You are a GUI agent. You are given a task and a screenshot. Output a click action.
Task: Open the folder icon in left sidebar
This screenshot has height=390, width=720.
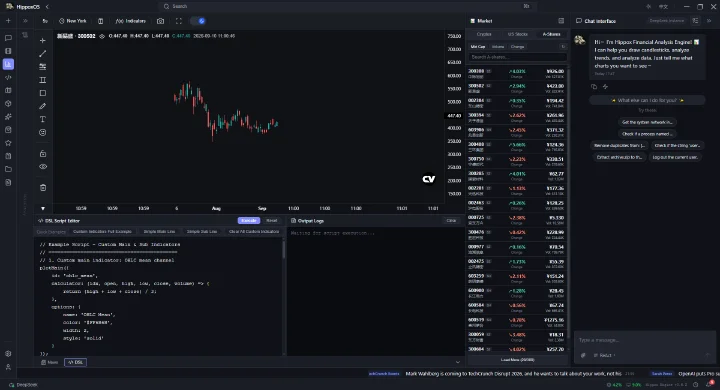8,169
